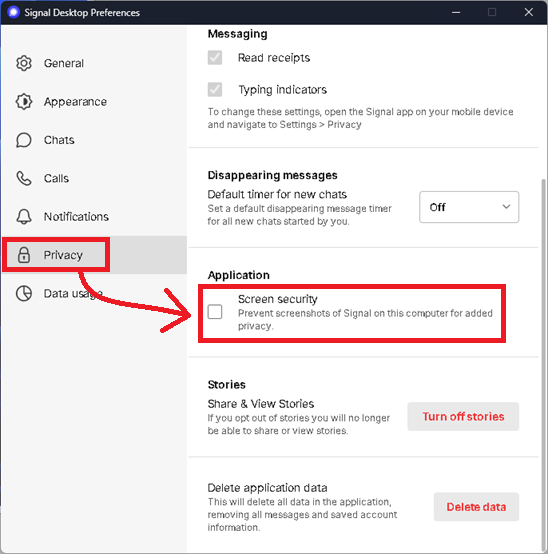548x554 pixels.
Task: Toggle the Typing indicators checkbox
Action: 215,89
